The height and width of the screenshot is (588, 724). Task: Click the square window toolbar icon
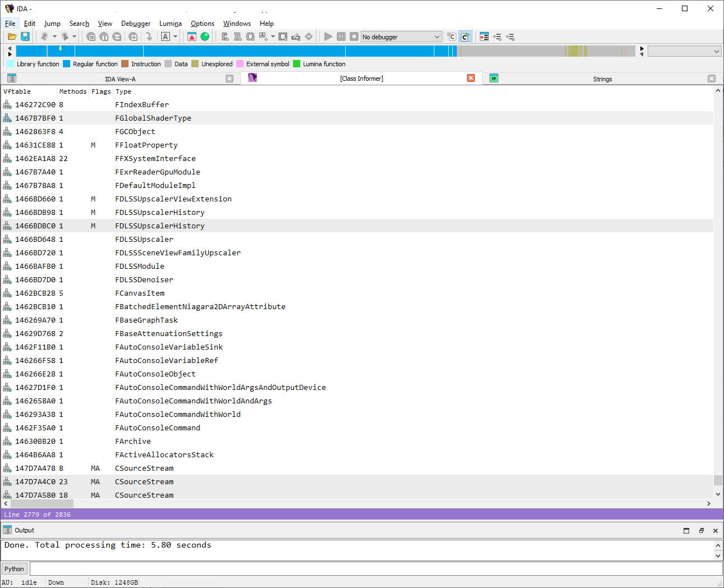point(283,36)
